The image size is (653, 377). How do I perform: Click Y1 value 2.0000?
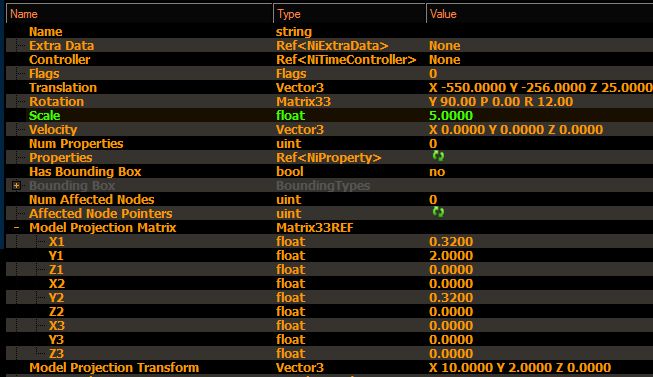click(x=451, y=255)
